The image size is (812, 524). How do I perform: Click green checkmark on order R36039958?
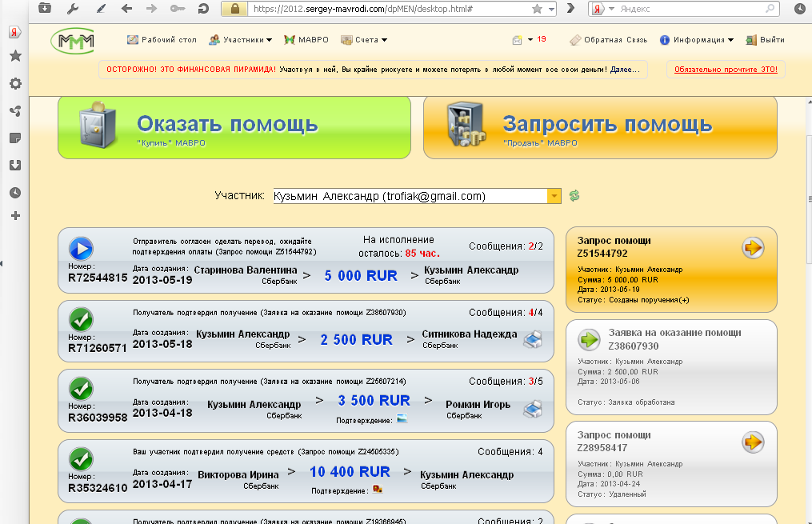tap(82, 388)
